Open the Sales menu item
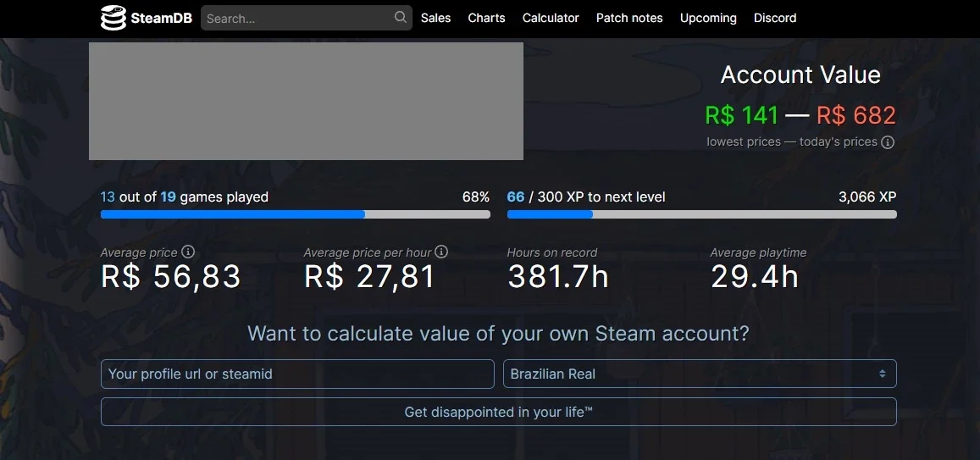Screen dimensions: 980x460 (435, 18)
